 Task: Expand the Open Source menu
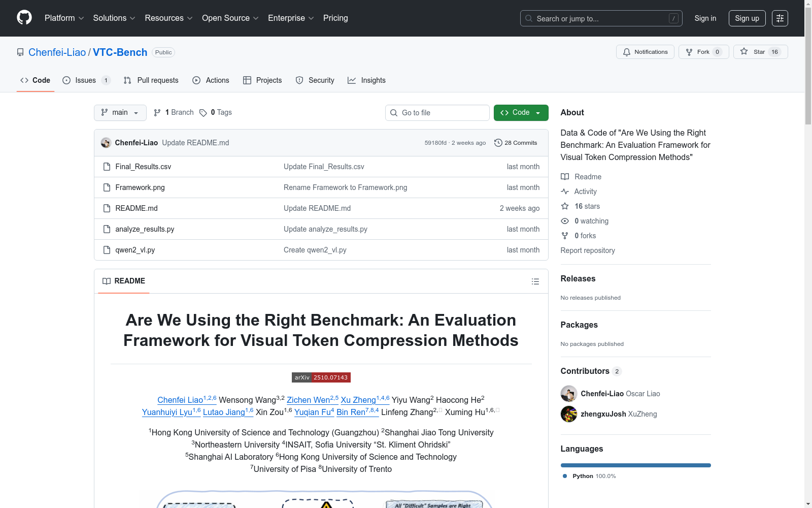pos(230,18)
